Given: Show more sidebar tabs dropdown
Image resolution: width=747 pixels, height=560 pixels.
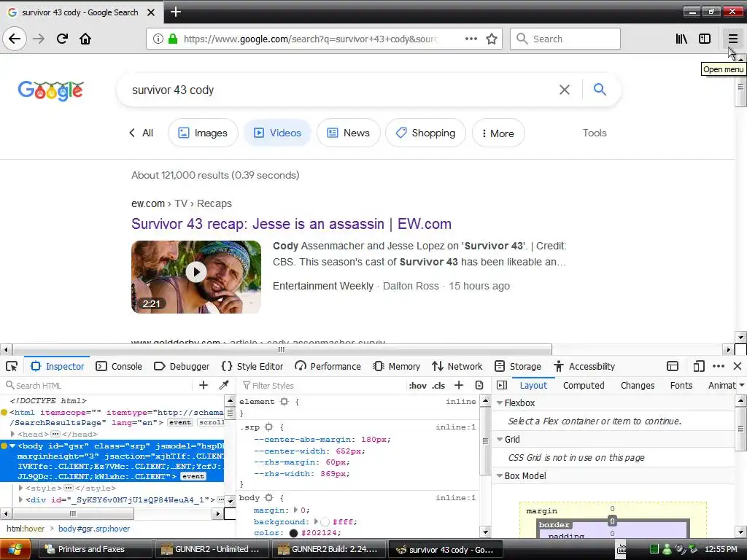Looking at the screenshot, I should click(741, 385).
